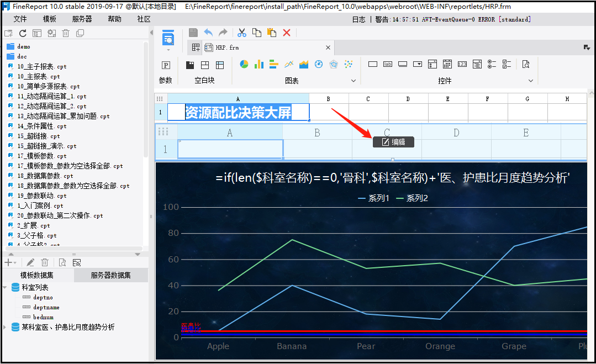Insert a pie chart
The height and width of the screenshot is (364, 596).
tap(244, 64)
